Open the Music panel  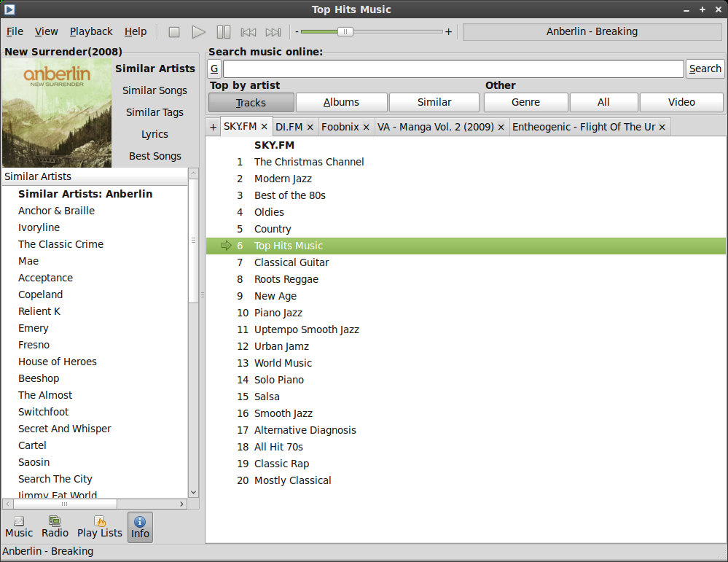[x=19, y=527]
